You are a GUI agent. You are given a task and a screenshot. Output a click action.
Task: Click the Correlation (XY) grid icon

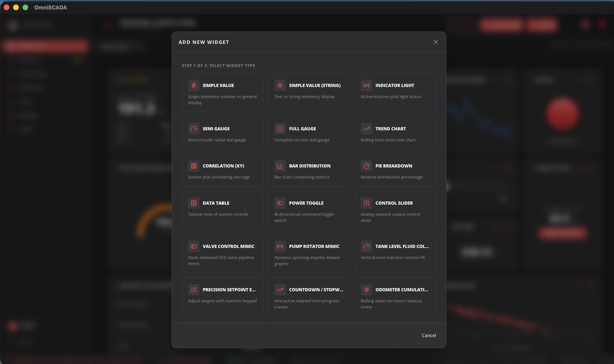coord(194,166)
